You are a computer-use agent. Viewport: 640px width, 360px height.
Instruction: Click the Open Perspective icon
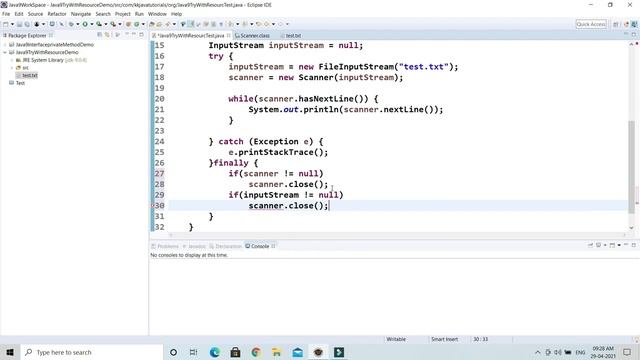pyautogui.click(x=616, y=24)
